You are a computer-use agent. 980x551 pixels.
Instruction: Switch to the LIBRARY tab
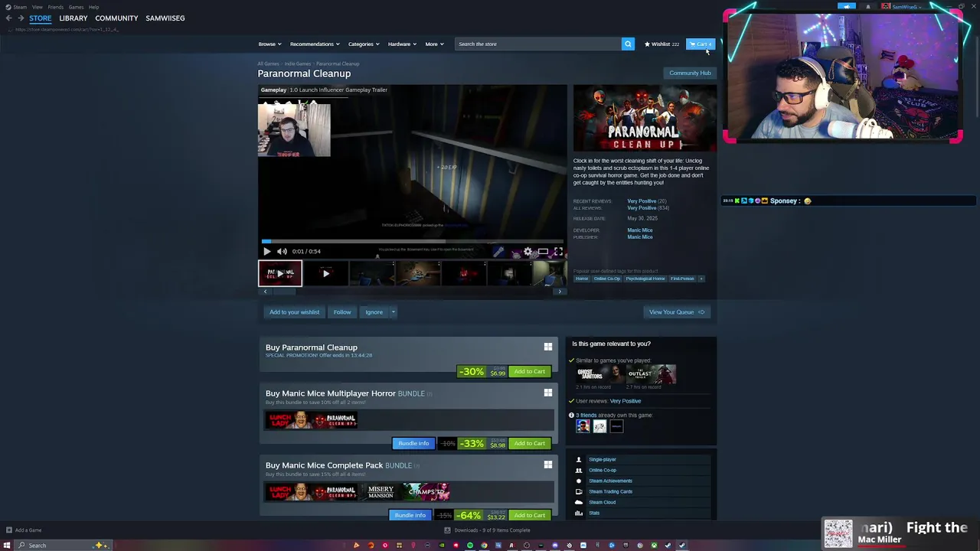(x=73, y=18)
